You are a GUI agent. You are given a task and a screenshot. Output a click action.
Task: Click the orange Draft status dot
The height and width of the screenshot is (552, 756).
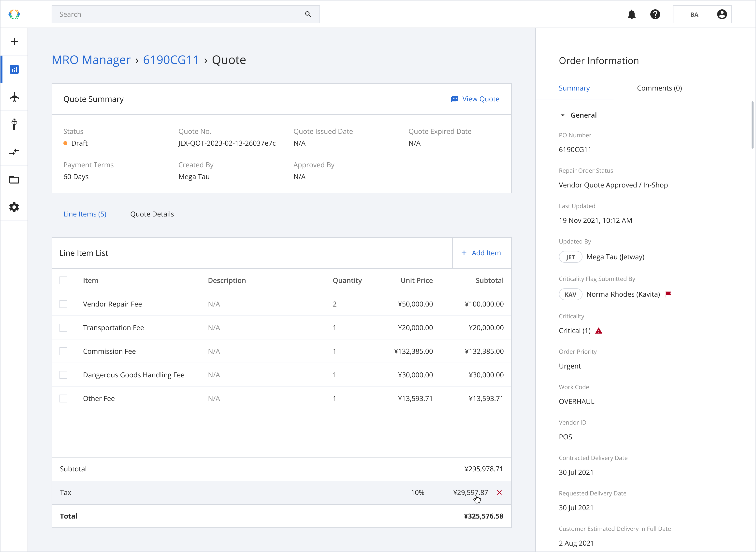pyautogui.click(x=65, y=143)
